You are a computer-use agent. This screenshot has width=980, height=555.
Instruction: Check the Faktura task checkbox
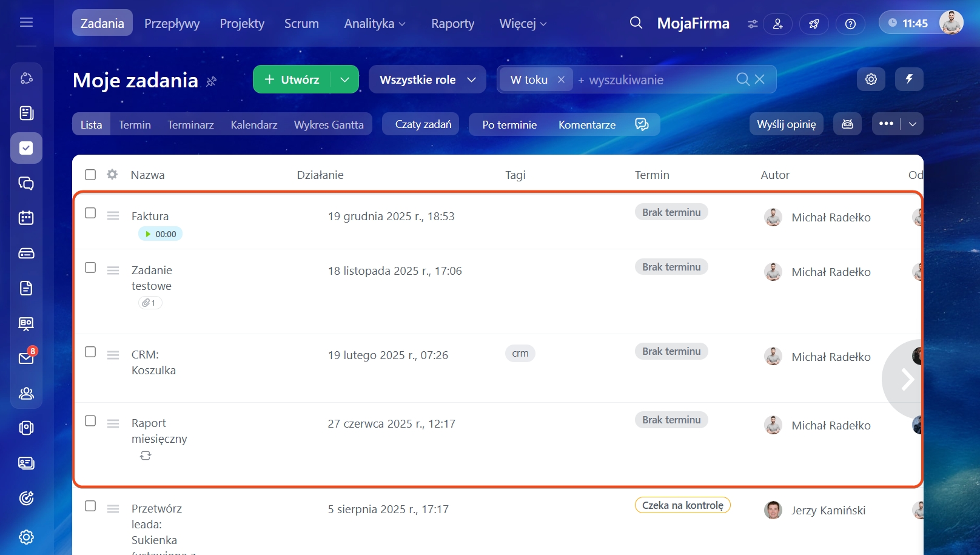pyautogui.click(x=90, y=213)
